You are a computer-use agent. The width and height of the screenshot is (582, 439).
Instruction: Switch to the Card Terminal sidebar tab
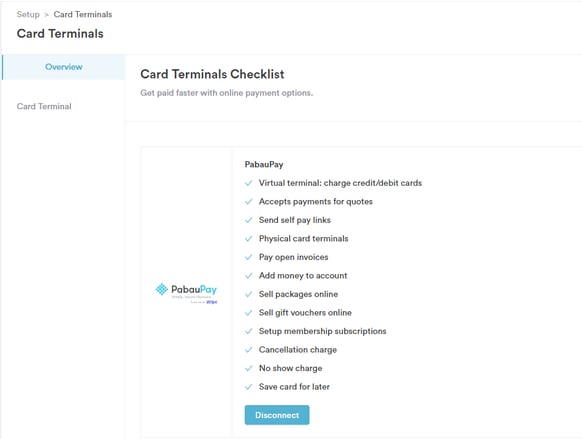click(x=44, y=107)
